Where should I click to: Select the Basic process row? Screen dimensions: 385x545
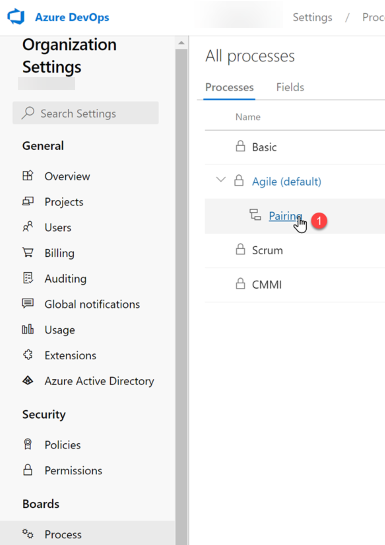(x=295, y=147)
